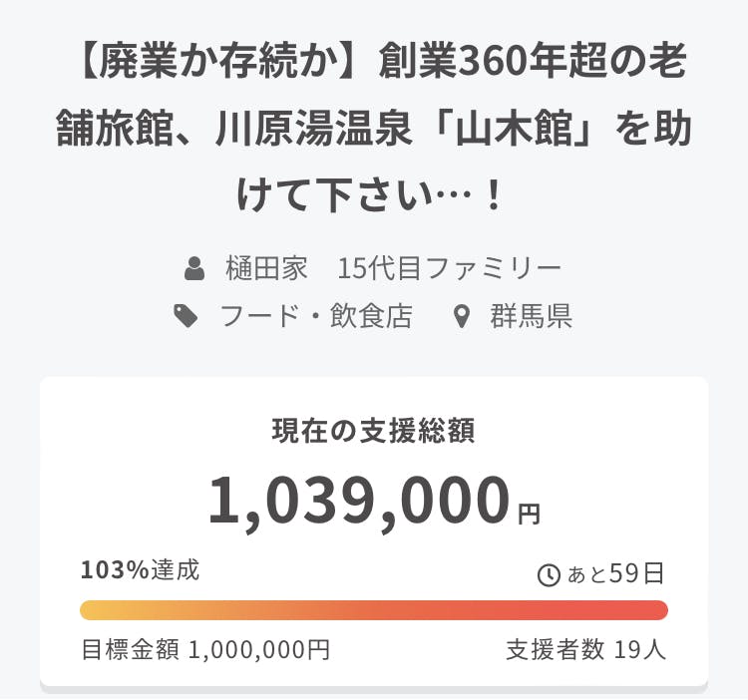This screenshot has width=748, height=700.
Task: Click the 現在の支援総額 heading
Action: [374, 431]
